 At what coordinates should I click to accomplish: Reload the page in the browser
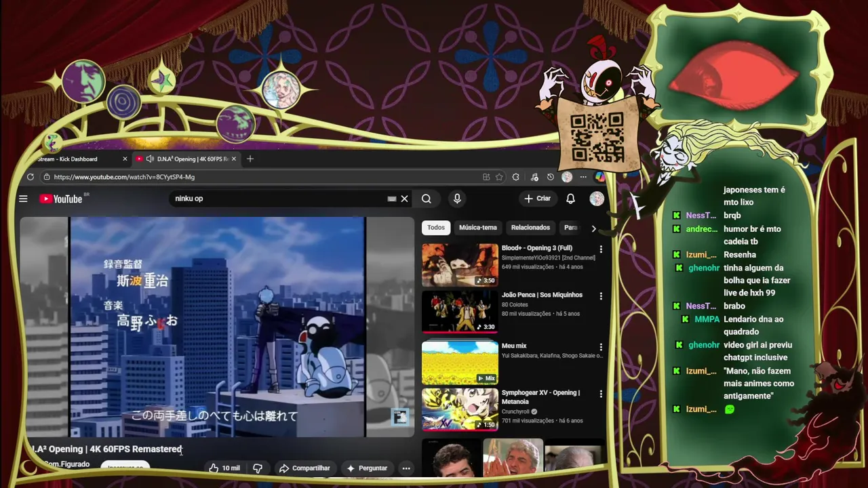31,177
